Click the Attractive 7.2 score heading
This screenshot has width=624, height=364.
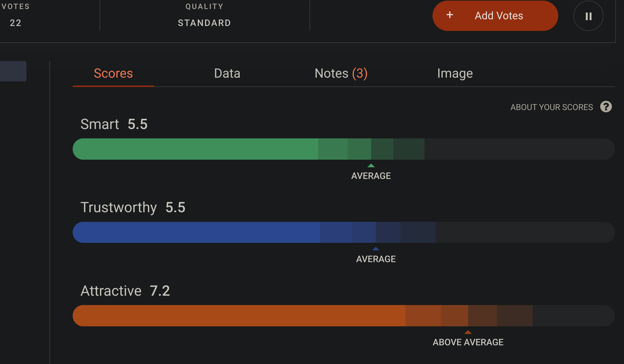pos(125,291)
